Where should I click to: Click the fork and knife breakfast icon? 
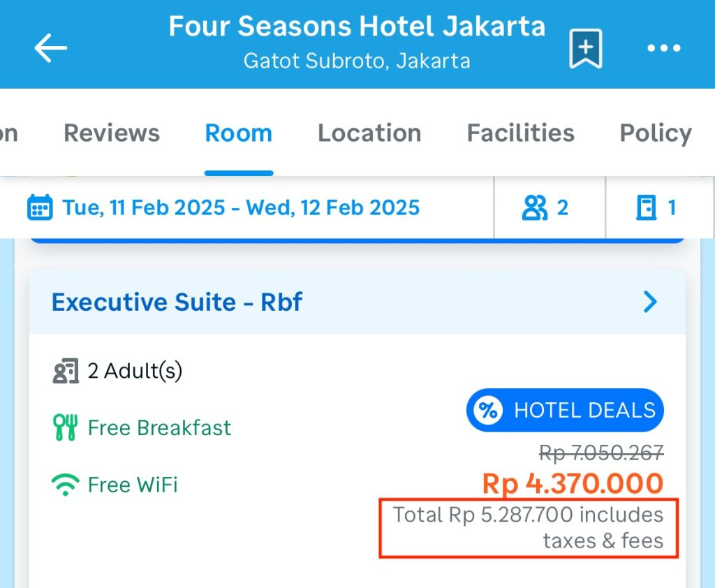pyautogui.click(x=65, y=427)
